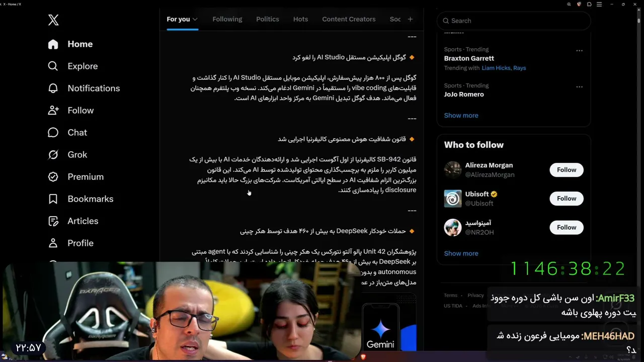This screenshot has height=362, width=644.
Task: Open the Privacy footer link
Action: point(475,296)
